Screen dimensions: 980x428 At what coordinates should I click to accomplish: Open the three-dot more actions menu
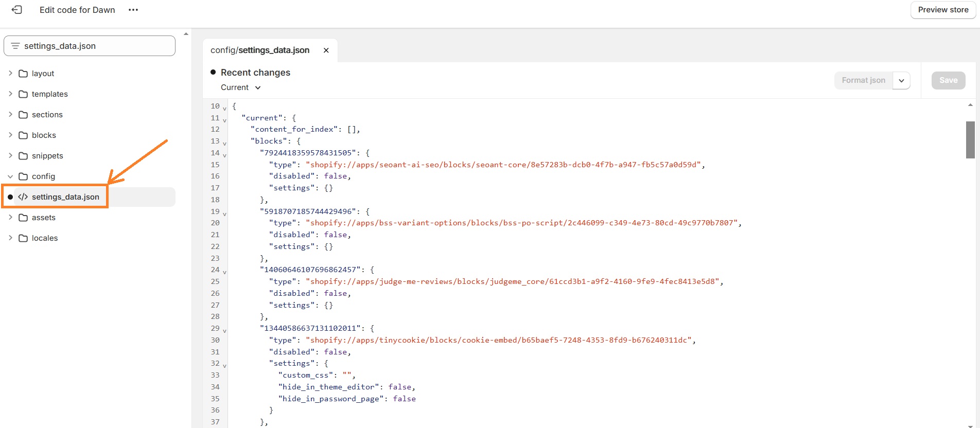point(133,10)
